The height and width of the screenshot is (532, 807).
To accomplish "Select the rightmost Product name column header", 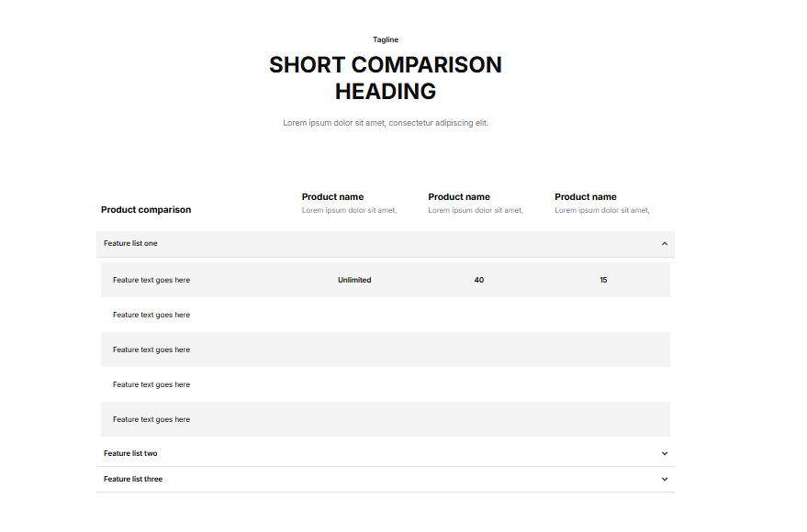I will 586,196.
